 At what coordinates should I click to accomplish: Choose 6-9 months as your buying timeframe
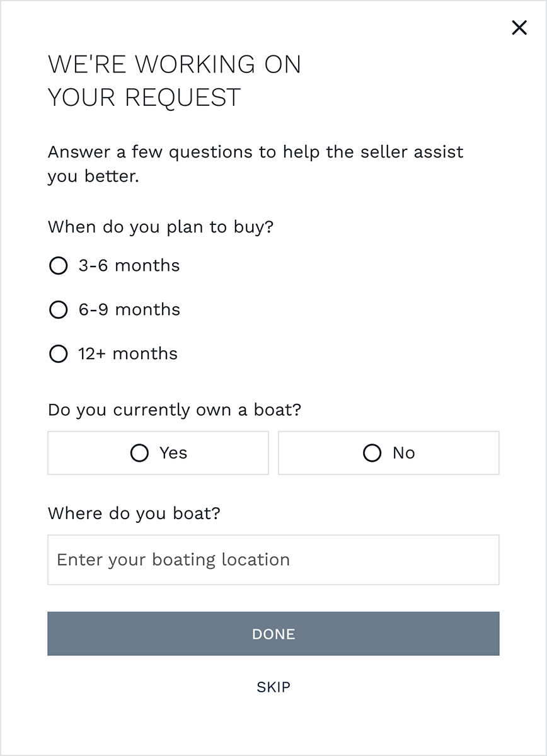click(x=58, y=309)
